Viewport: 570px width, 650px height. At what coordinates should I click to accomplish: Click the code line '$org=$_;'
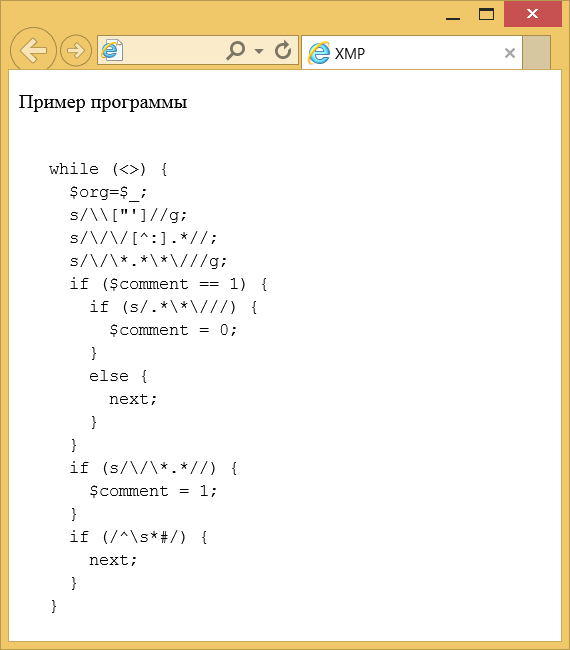tap(108, 192)
